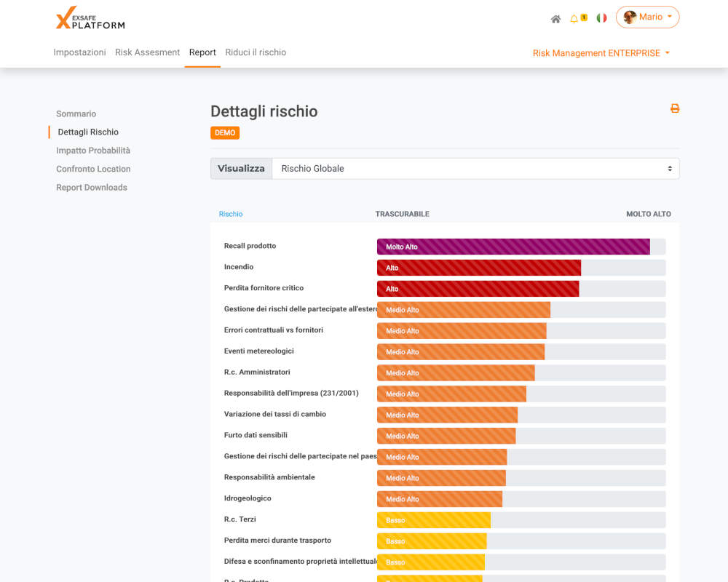This screenshot has width=728, height=582.
Task: Select the Recall prodotto label
Action: pyautogui.click(x=250, y=246)
